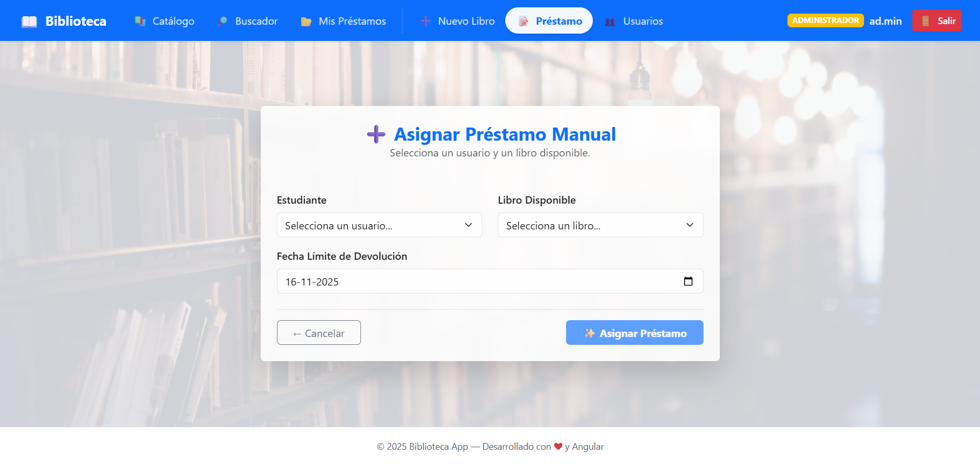Screen dimensions: 980x464
Task: Click the footer copyright text '2025 Biblioteca App'
Action: click(x=427, y=447)
